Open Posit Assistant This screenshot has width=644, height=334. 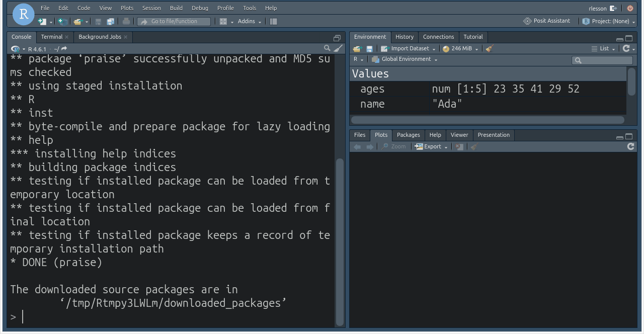(547, 21)
